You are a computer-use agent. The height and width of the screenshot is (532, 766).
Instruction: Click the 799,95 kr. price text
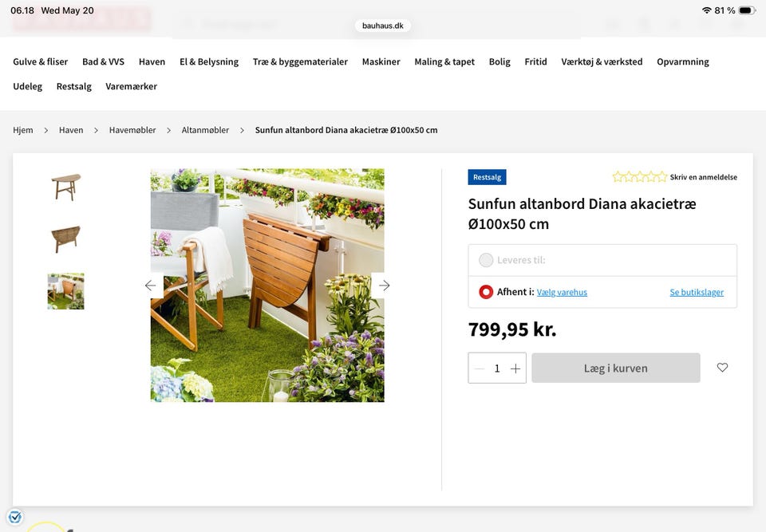(x=512, y=329)
